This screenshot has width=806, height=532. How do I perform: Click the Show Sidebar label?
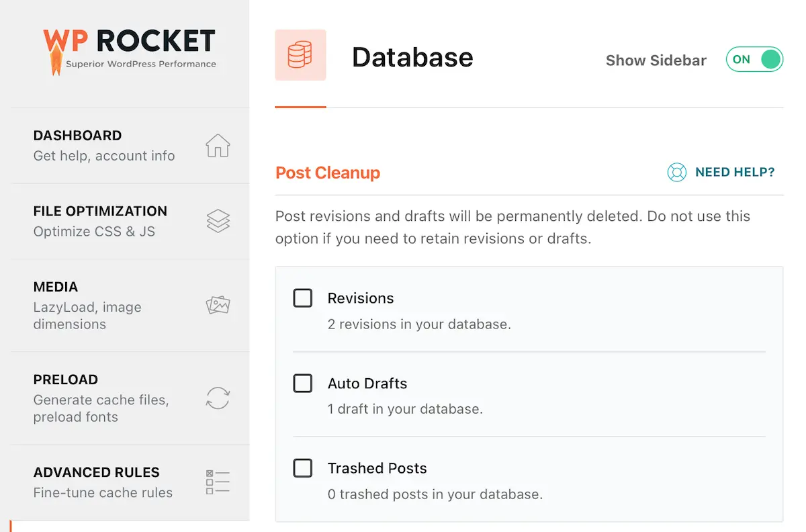pos(656,60)
